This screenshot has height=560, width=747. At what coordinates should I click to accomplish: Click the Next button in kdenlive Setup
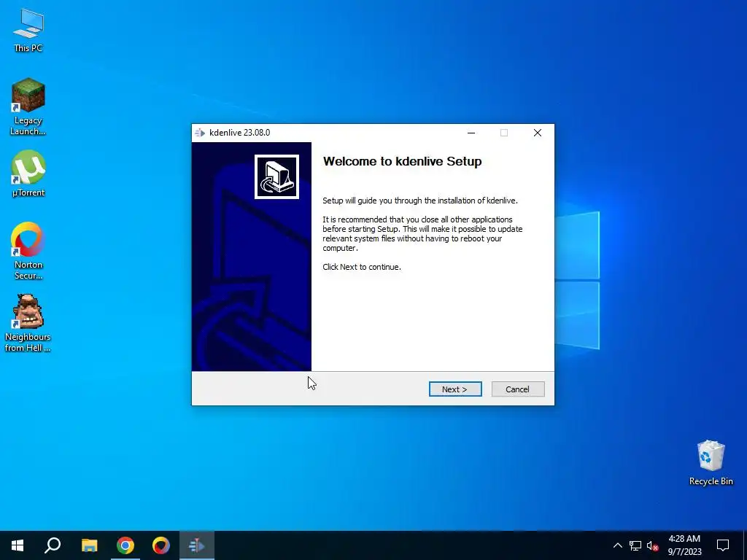click(455, 389)
